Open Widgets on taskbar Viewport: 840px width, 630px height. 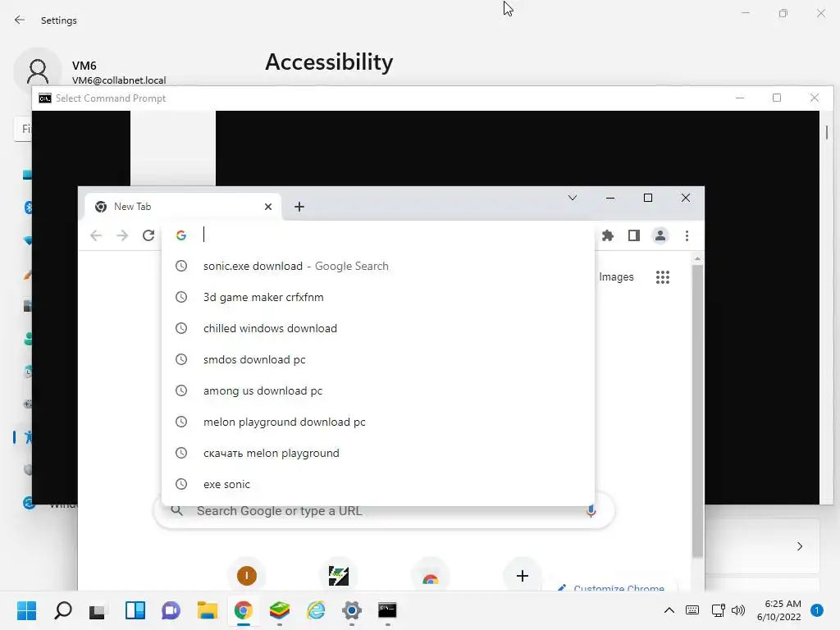pyautogui.click(x=135, y=610)
